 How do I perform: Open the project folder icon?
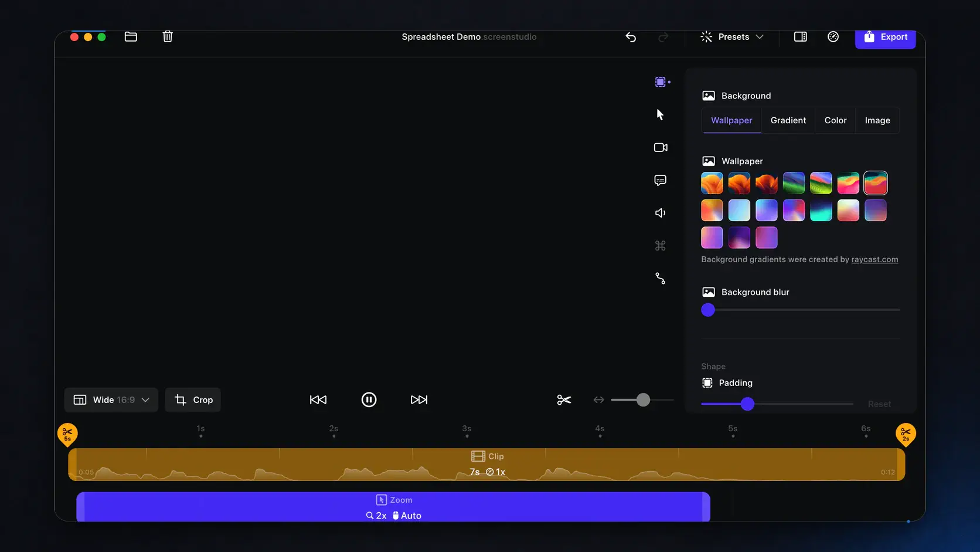[x=131, y=37]
